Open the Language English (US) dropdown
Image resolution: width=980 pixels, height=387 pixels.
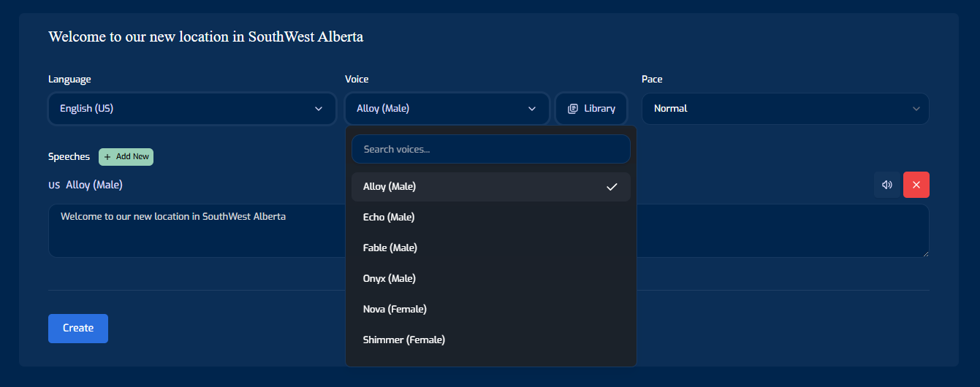192,109
